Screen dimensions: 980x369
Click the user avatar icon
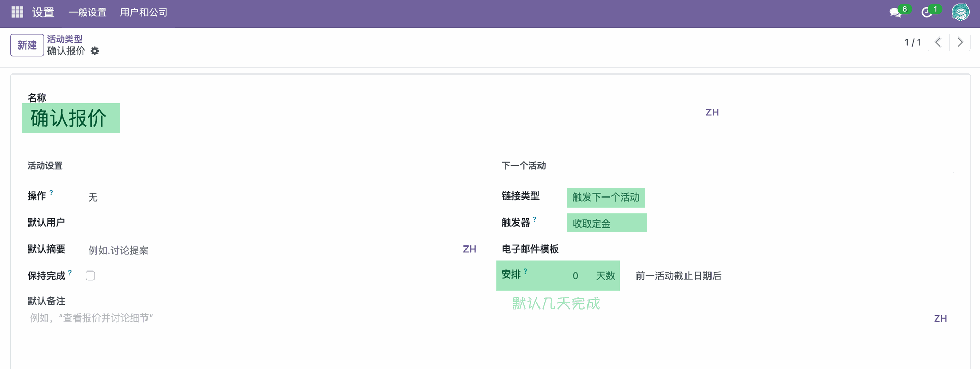tap(961, 12)
